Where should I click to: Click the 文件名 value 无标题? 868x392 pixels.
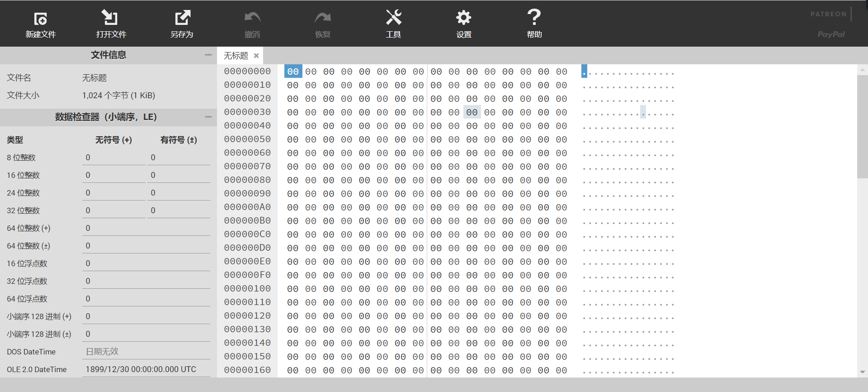[x=94, y=78]
